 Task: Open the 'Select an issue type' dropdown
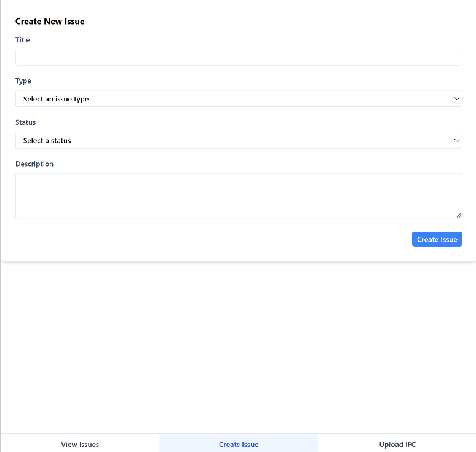[x=239, y=99]
